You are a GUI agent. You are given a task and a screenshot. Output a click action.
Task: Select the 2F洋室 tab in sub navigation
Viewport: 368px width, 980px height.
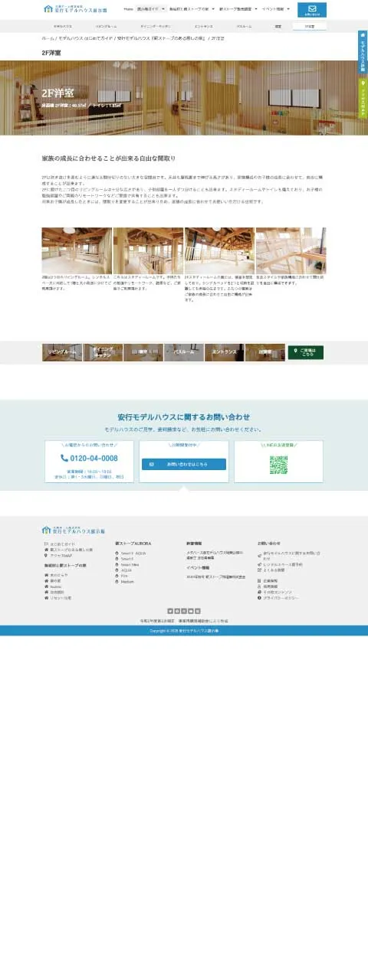click(309, 26)
